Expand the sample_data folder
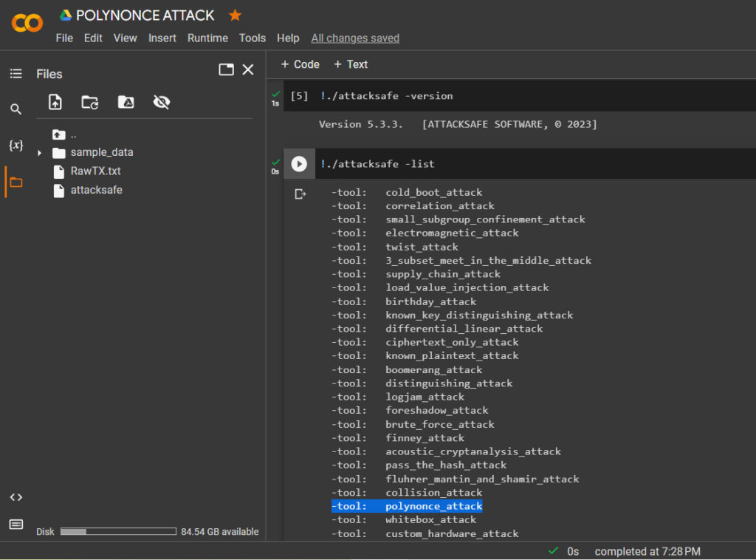This screenshot has width=756, height=560. [40, 153]
